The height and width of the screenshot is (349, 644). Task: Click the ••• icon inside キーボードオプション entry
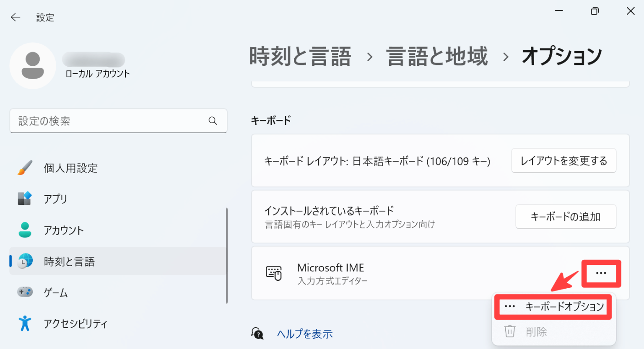(x=509, y=307)
